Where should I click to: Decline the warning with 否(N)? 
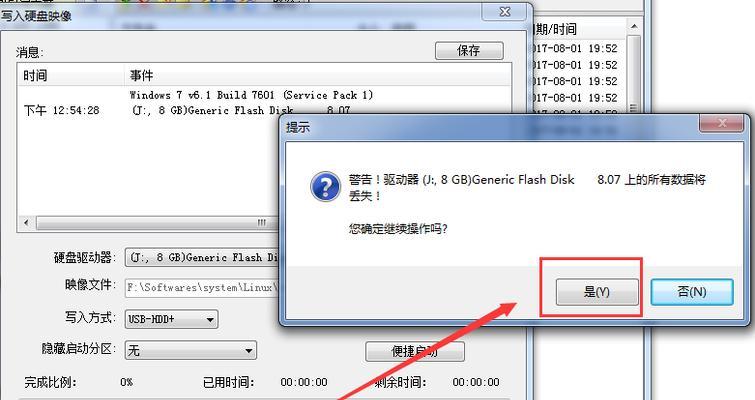click(691, 292)
